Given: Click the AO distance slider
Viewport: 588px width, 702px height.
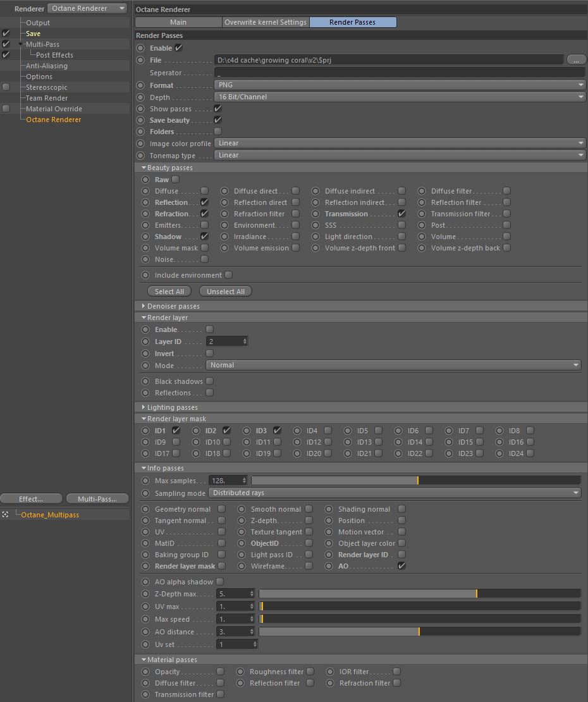Looking at the screenshot, I should (x=419, y=632).
